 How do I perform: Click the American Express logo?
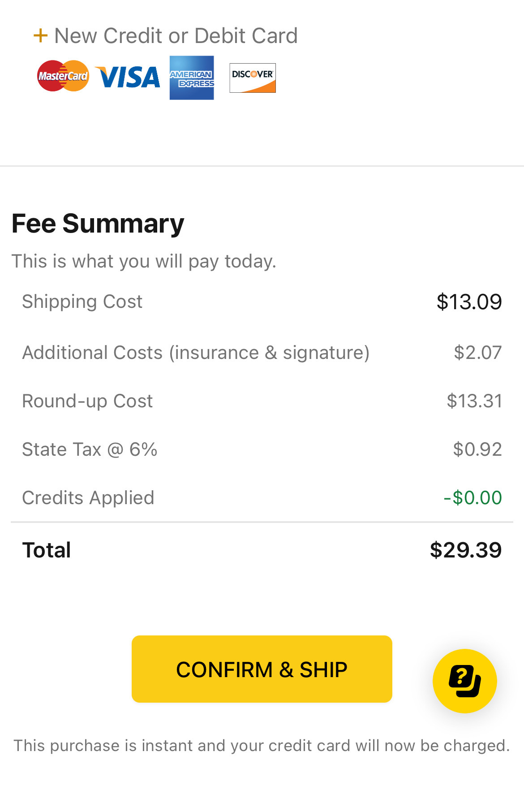[192, 78]
